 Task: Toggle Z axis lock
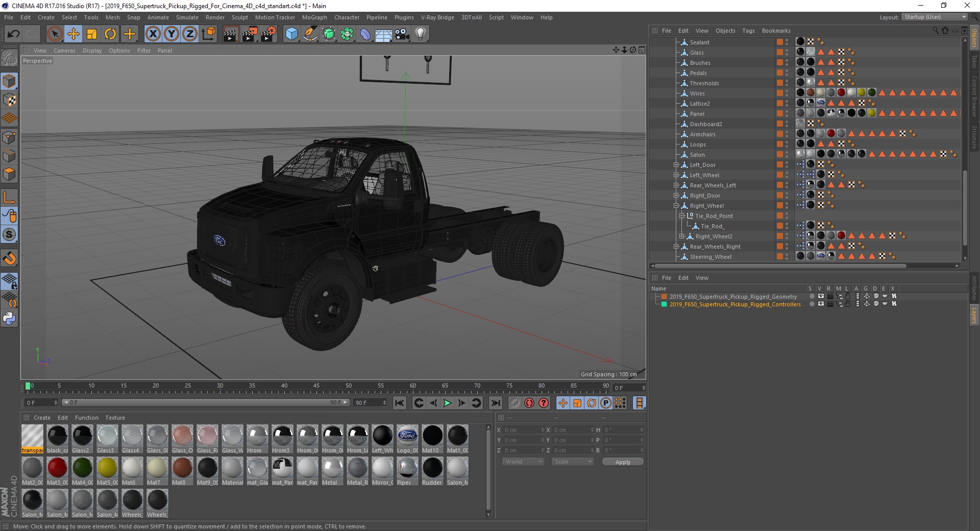[x=190, y=34]
